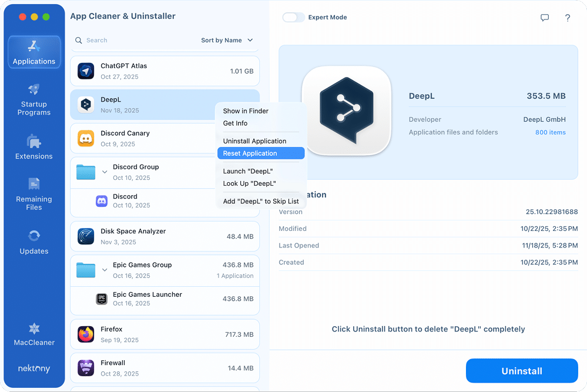Open the Sort by Name dropdown
Image resolution: width=587 pixels, height=392 pixels.
(x=226, y=40)
